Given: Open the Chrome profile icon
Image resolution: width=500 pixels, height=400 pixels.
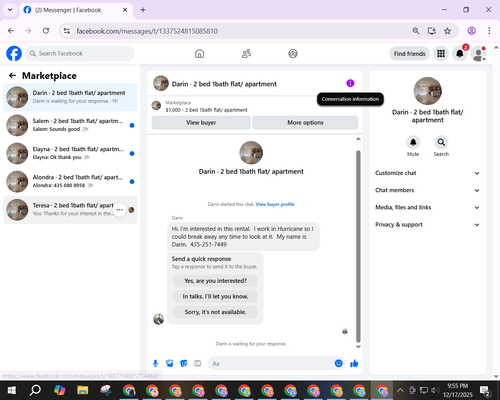Looking at the screenshot, I should 471,31.
